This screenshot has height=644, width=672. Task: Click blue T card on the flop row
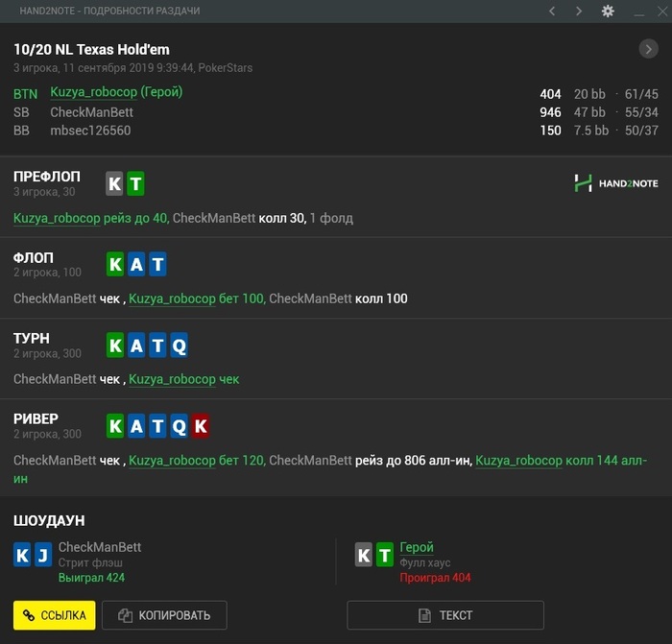click(x=157, y=264)
